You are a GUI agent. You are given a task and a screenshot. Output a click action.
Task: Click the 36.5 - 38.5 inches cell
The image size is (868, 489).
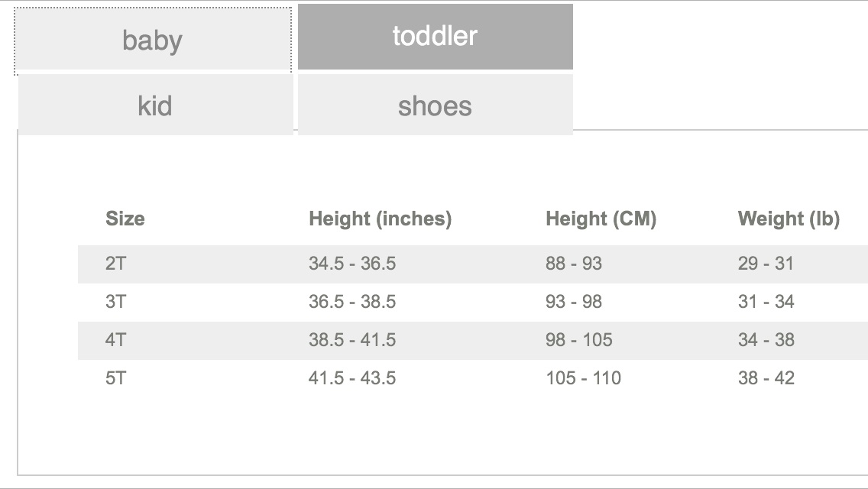[352, 302]
